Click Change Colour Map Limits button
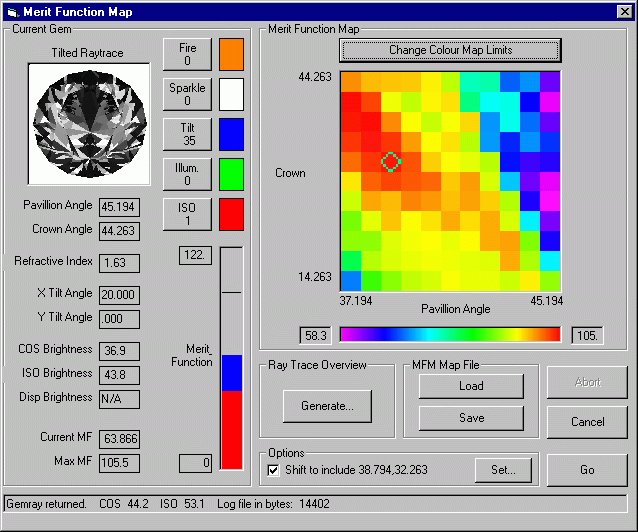The height and width of the screenshot is (532, 638). pos(449,50)
